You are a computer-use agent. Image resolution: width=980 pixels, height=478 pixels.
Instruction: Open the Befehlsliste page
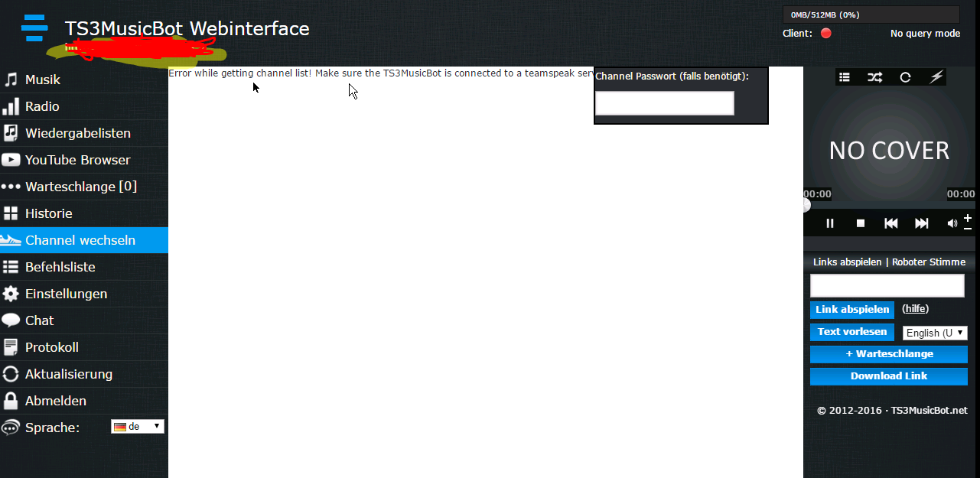click(x=84, y=267)
